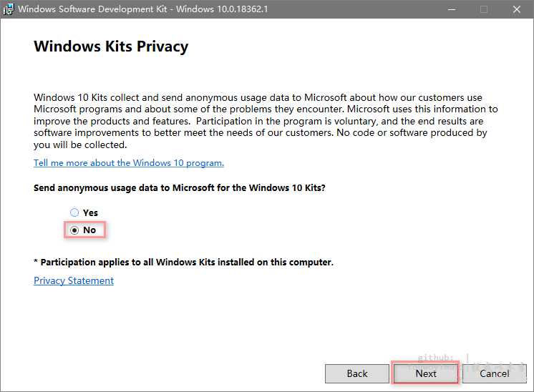534x392 pixels.
Task: Select the No radio button circle
Action: [74, 230]
